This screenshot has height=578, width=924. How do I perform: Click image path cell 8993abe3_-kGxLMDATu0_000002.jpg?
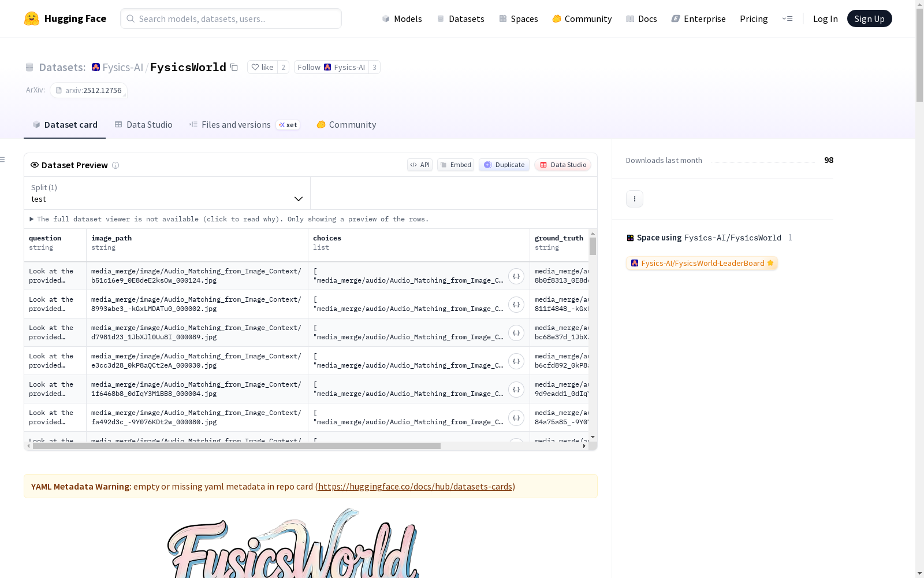[x=198, y=305]
